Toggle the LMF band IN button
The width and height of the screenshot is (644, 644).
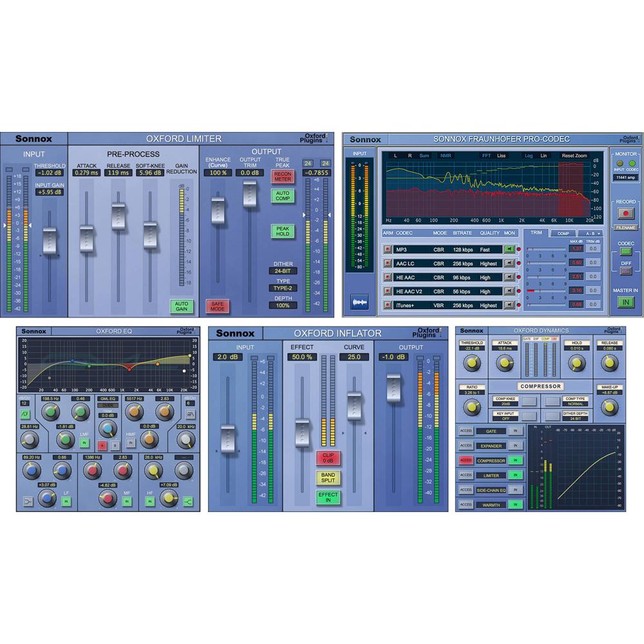tap(84, 443)
